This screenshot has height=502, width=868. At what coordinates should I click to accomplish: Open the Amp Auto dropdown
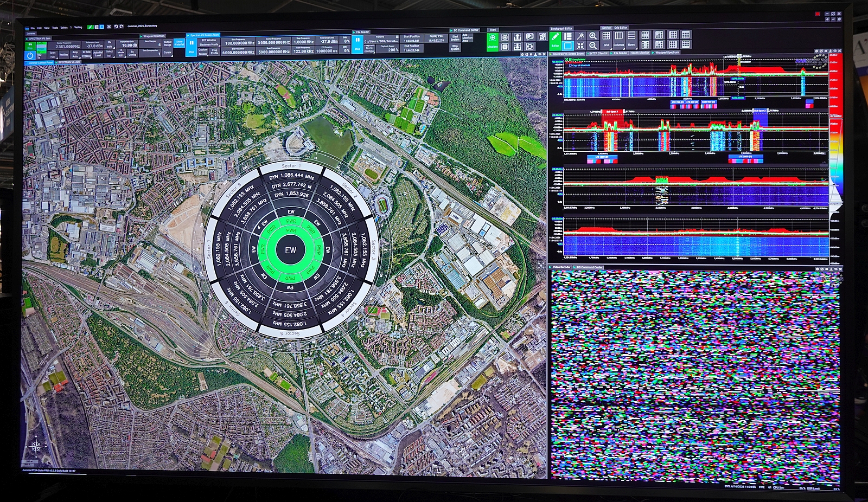75,55
